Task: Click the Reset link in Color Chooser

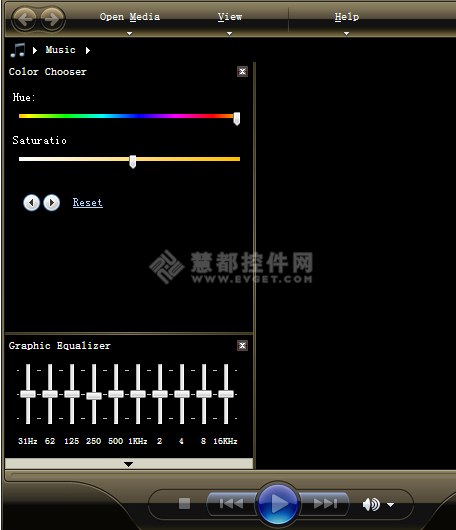Action: (88, 202)
